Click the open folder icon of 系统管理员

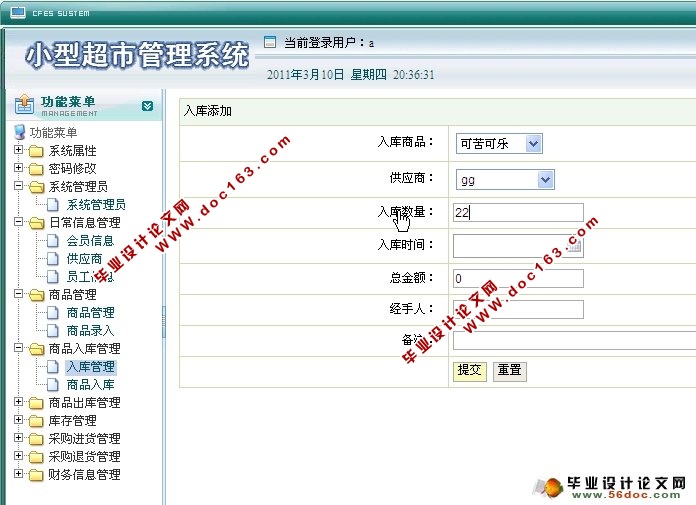36,187
